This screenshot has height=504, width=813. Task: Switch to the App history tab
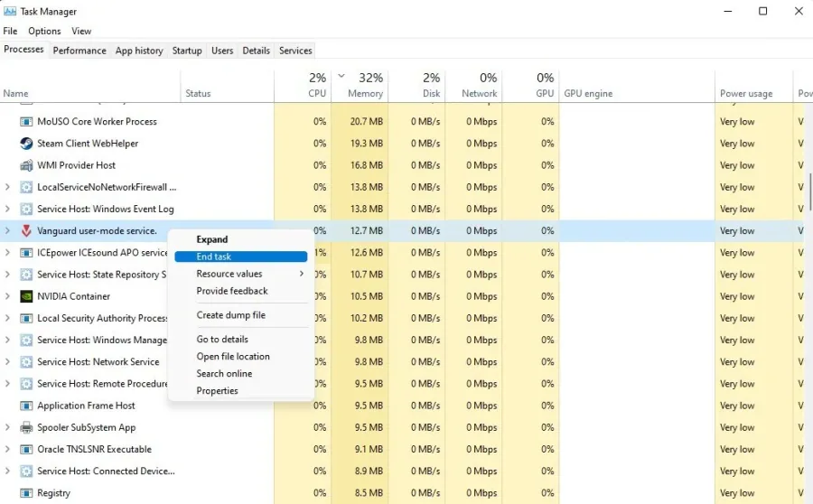point(139,51)
